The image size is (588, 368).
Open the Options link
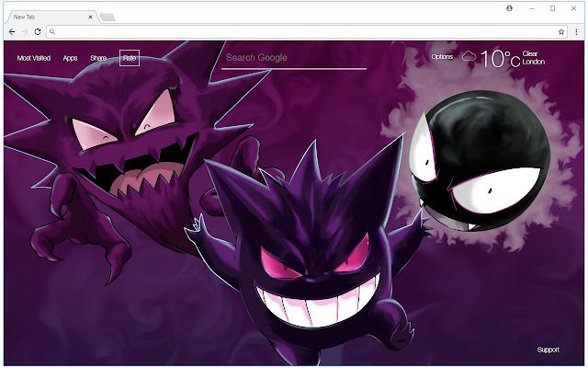pos(442,57)
